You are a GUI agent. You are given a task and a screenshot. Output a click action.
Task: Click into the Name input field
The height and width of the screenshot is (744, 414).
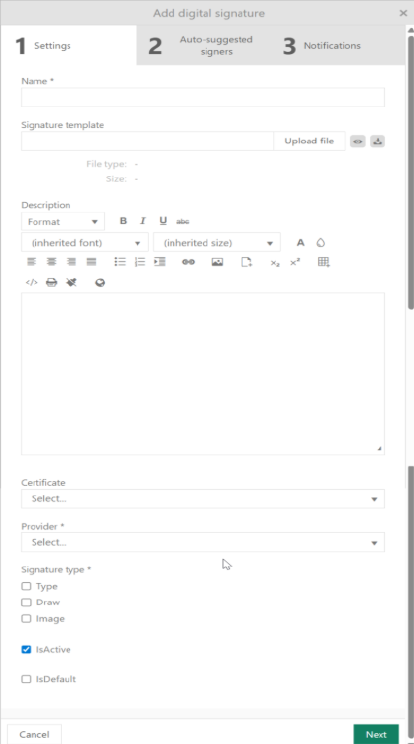203,97
